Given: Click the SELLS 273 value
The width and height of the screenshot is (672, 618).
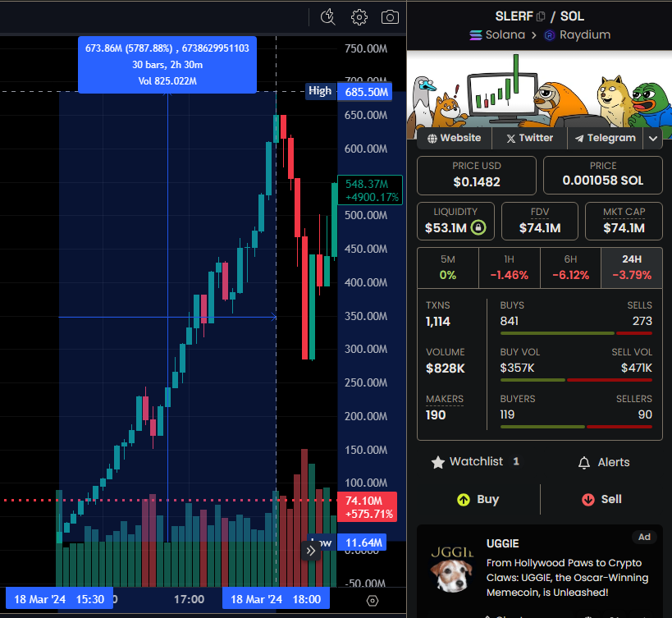Looking at the screenshot, I should click(x=642, y=322).
